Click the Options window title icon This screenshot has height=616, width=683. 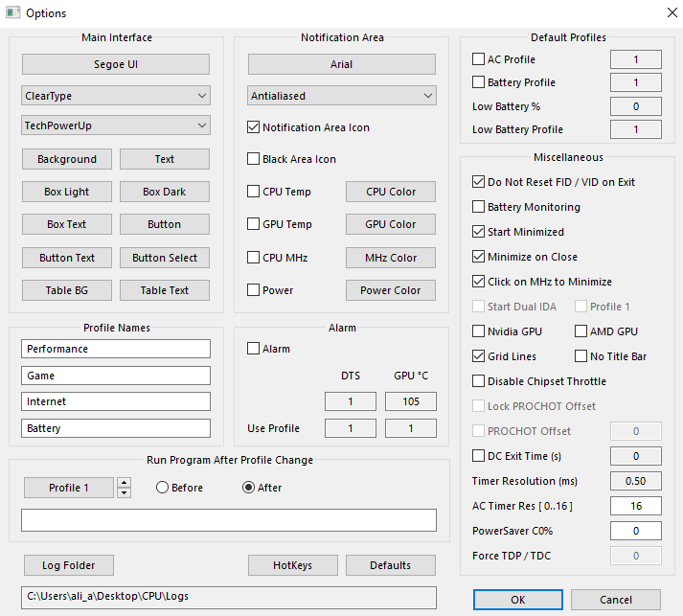pos(12,12)
